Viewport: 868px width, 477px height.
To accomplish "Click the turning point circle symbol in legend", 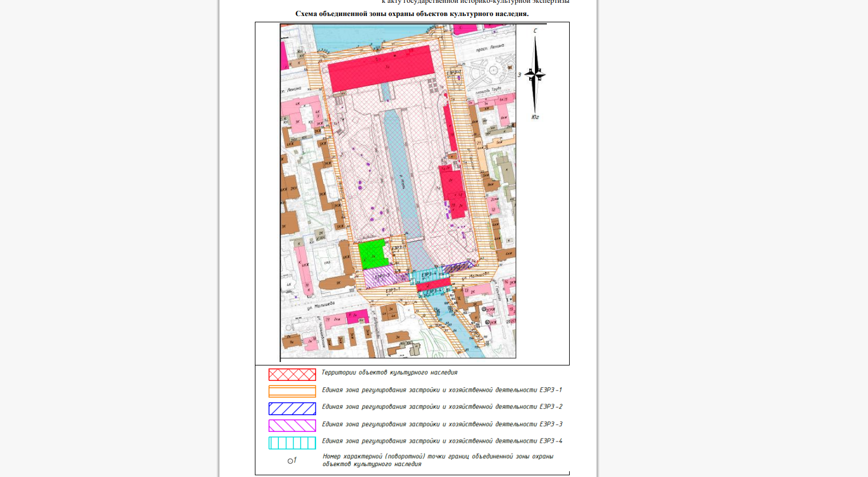I will pyautogui.click(x=290, y=461).
